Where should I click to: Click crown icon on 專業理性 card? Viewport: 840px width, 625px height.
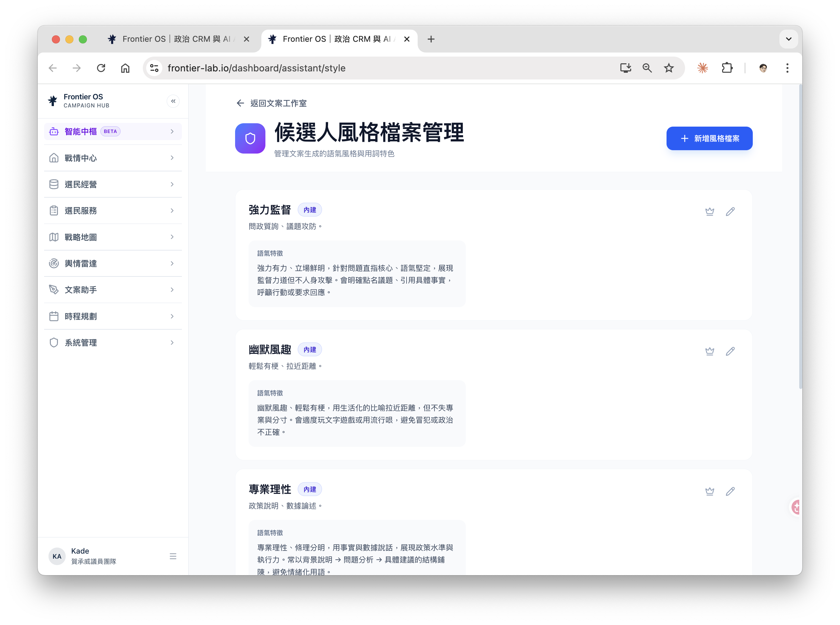[x=709, y=491]
